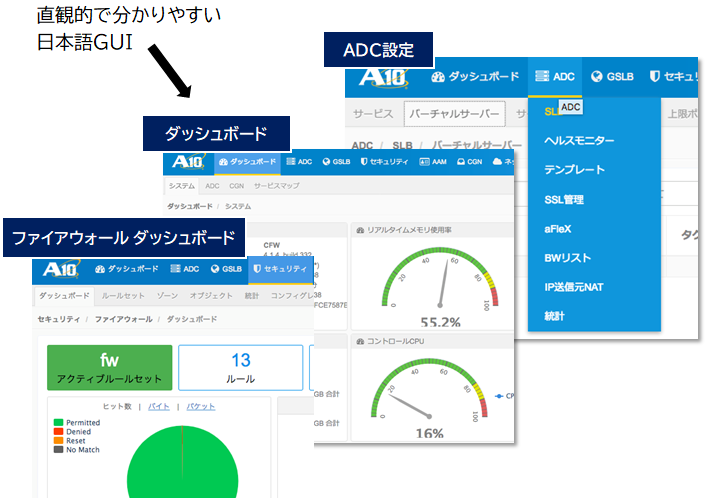Switch to the バーチャルサーバー tab

454,114
